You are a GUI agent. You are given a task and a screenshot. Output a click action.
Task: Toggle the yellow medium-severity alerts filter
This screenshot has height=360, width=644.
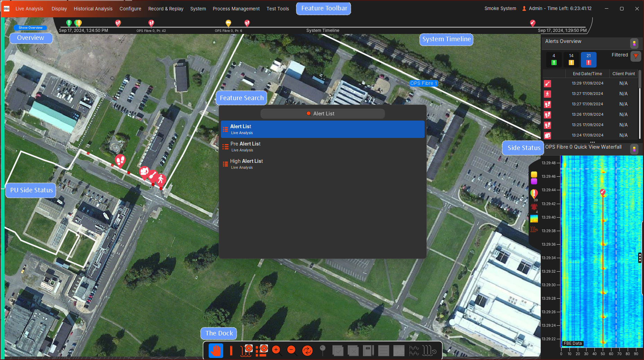pyautogui.click(x=571, y=60)
